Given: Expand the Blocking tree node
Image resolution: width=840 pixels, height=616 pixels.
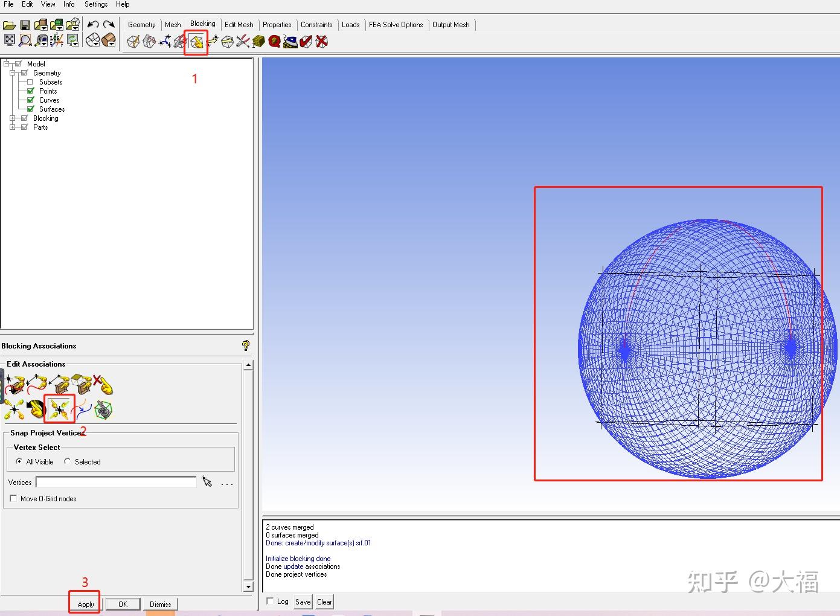Looking at the screenshot, I should tap(13, 118).
